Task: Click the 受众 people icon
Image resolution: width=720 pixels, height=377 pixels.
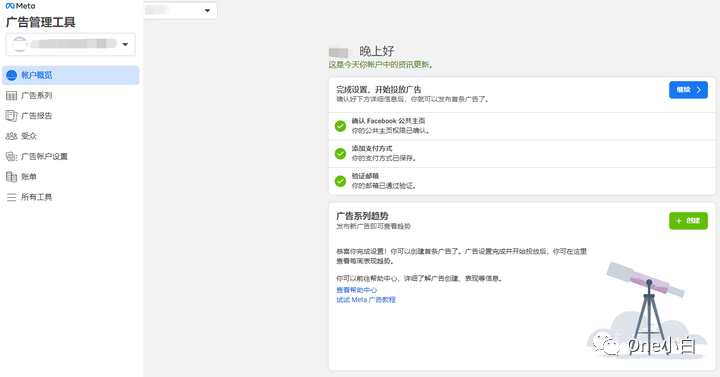Action: coord(11,136)
